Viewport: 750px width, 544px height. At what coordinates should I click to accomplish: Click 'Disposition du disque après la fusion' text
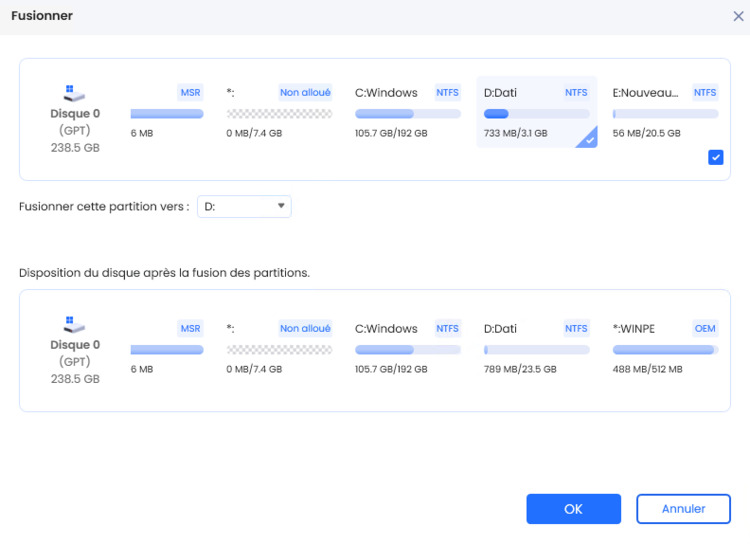[164, 273]
